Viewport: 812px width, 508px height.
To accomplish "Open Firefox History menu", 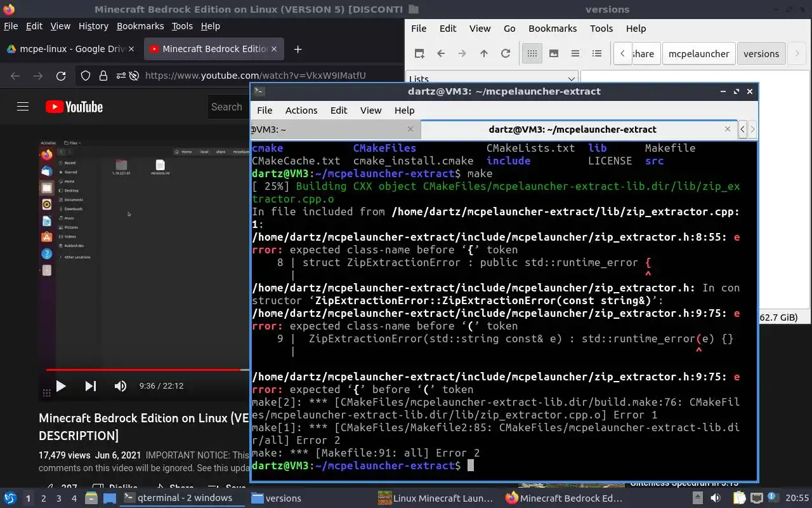I will coord(93,26).
